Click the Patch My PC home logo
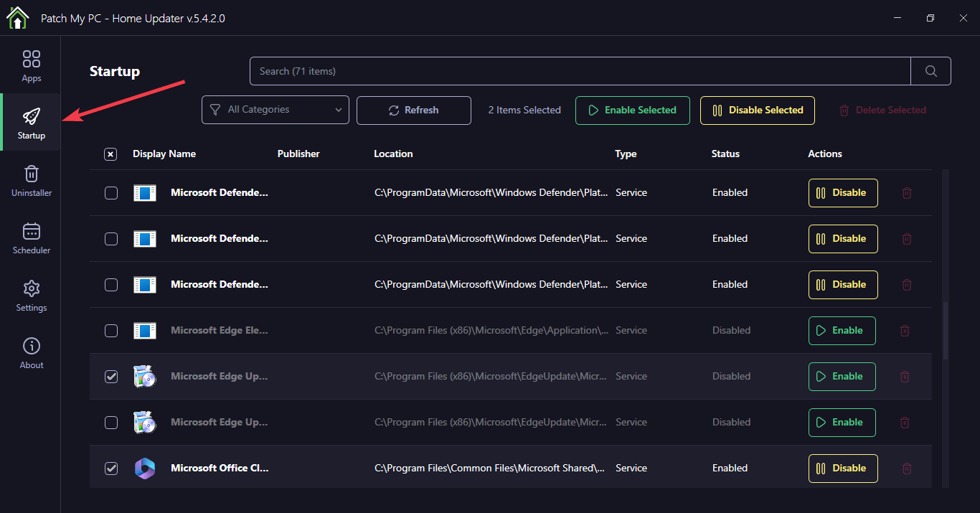This screenshot has width=980, height=513. 17,18
